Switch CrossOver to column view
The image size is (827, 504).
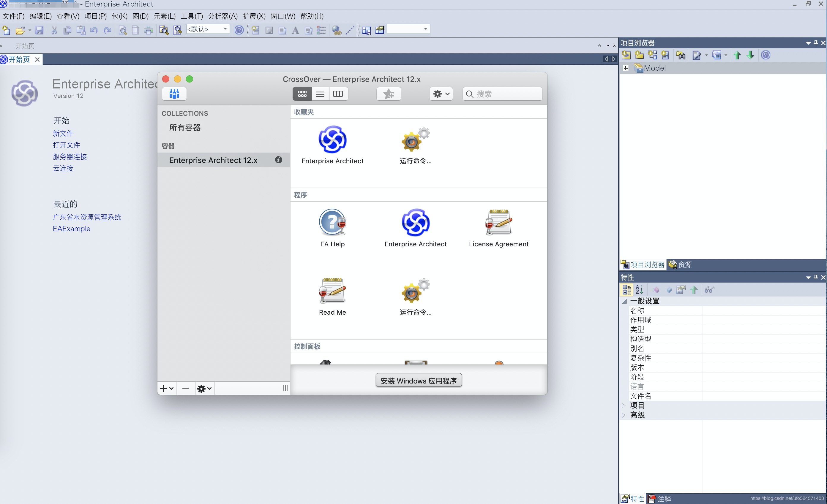(x=338, y=94)
